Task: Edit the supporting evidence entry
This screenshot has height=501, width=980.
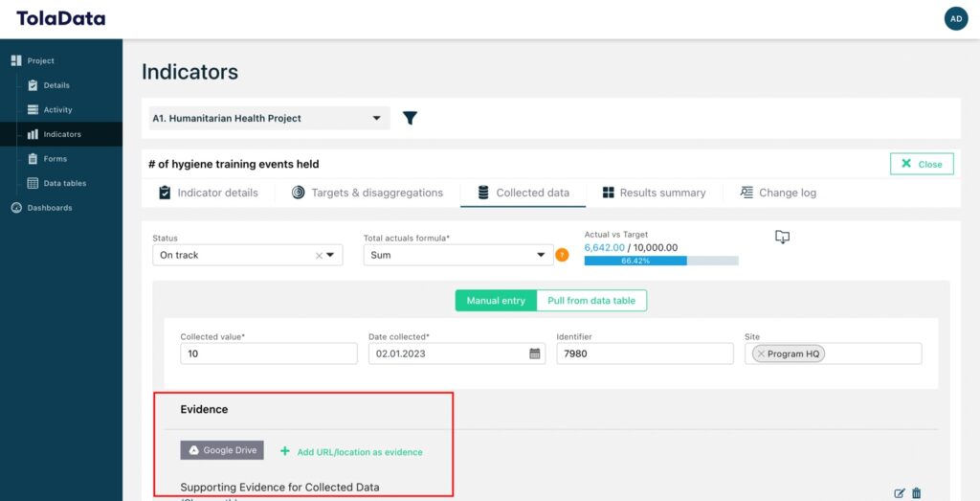Action: click(x=900, y=493)
